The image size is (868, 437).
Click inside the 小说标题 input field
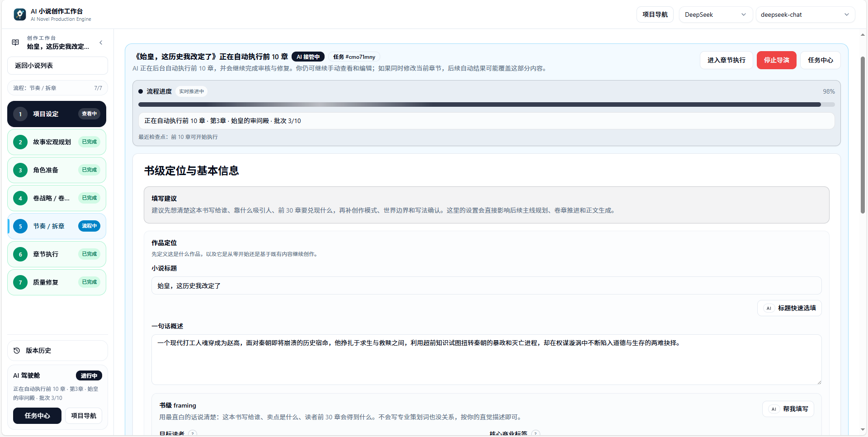pos(486,285)
